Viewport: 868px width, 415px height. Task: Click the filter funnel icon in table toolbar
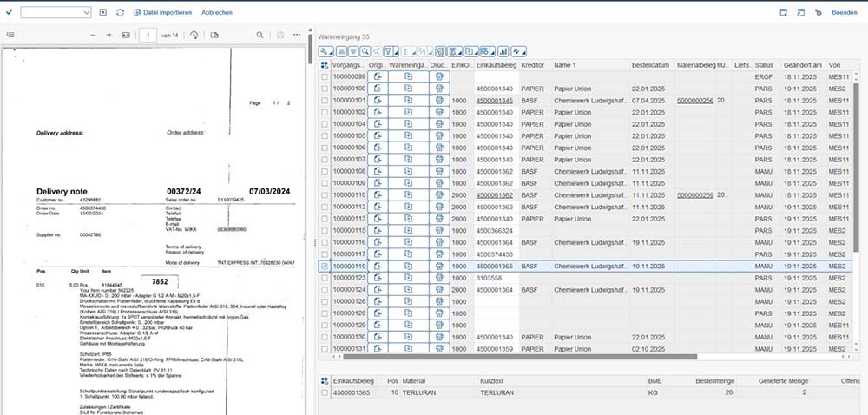[390, 50]
